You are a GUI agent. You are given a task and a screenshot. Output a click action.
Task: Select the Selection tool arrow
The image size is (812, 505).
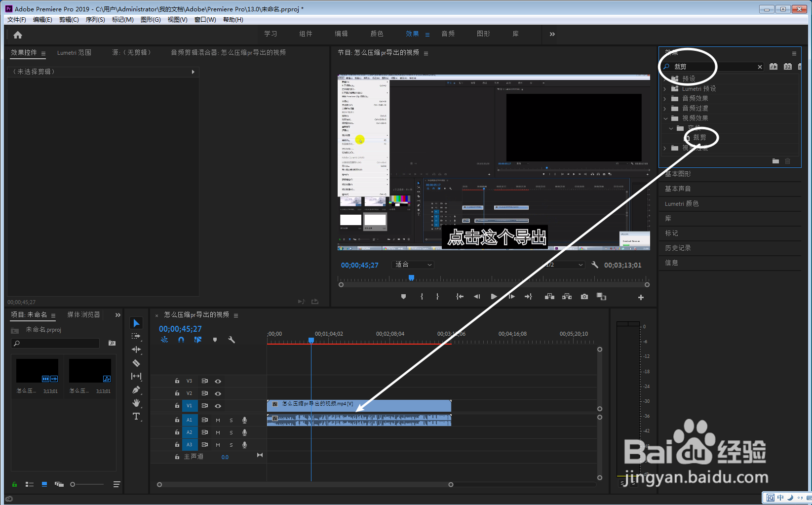(137, 323)
